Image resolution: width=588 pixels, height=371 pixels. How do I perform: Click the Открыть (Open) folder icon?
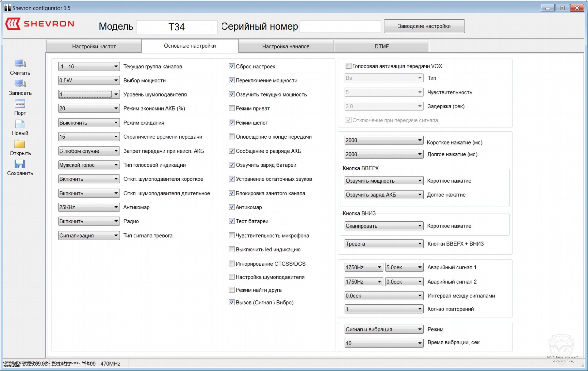20,144
